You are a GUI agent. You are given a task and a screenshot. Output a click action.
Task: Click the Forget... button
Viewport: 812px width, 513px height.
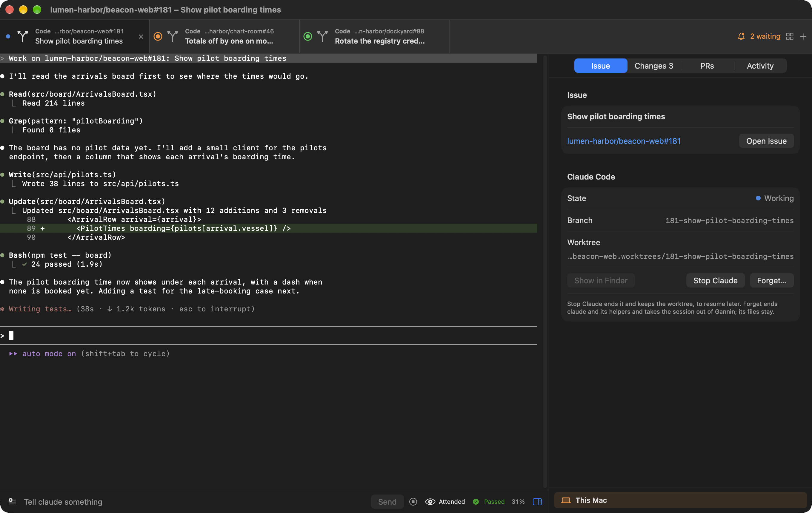pos(771,280)
